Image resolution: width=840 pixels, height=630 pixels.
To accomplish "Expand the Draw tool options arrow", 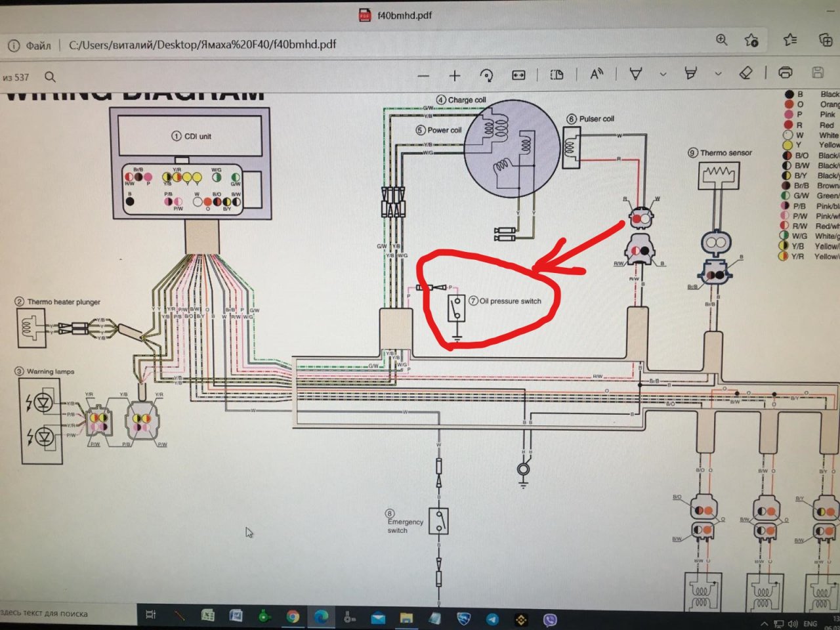I will 663,73.
